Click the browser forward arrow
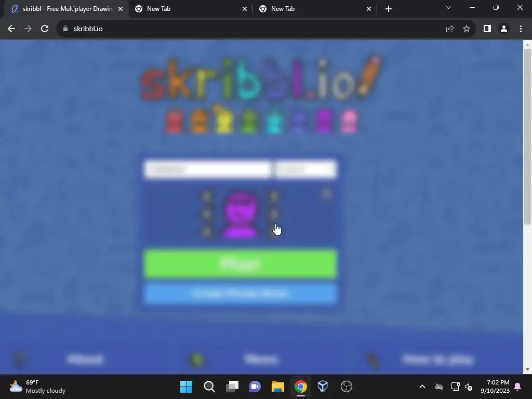Viewport: 532px width, 399px height. click(28, 29)
